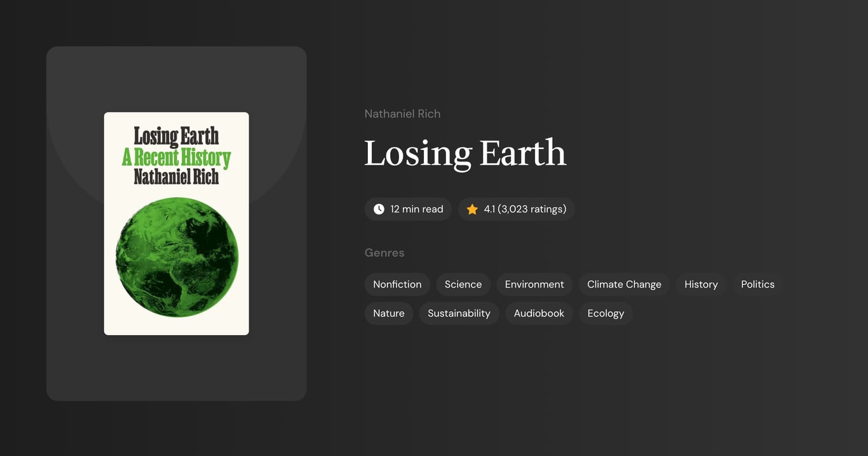Click the star icon next to the rating
This screenshot has width=868, height=456.
(x=471, y=209)
